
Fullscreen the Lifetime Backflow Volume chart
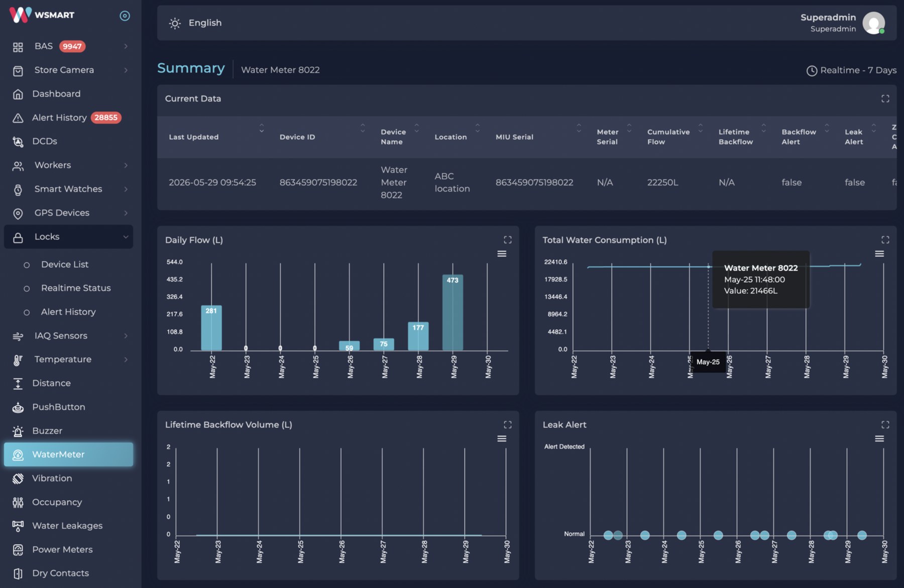click(x=508, y=425)
